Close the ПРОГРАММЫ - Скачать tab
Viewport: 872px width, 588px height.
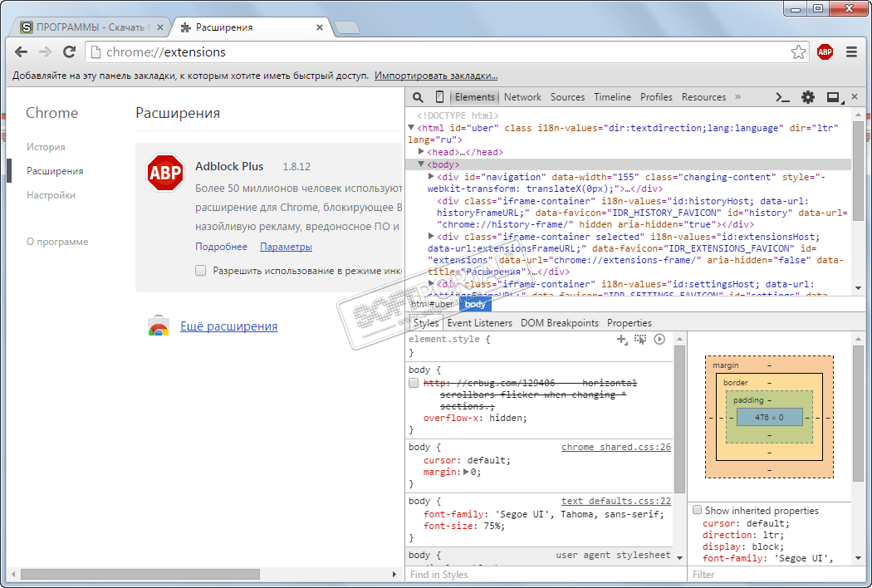[160, 27]
